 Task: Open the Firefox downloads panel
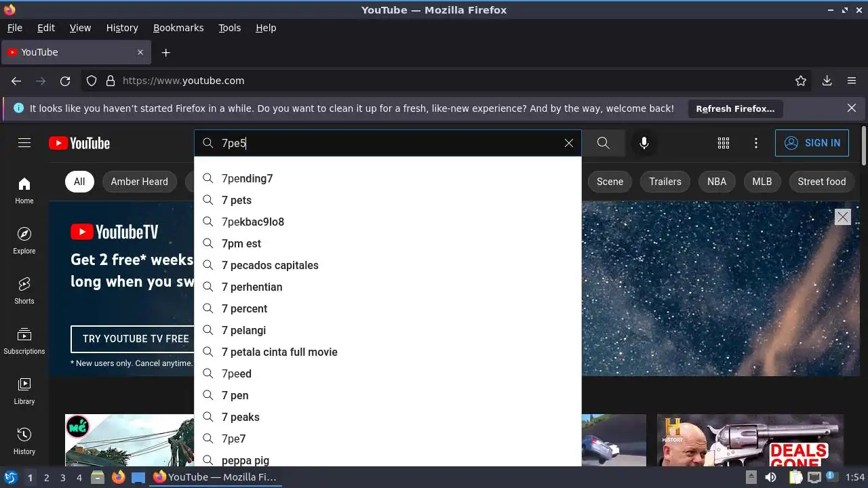pos(827,81)
